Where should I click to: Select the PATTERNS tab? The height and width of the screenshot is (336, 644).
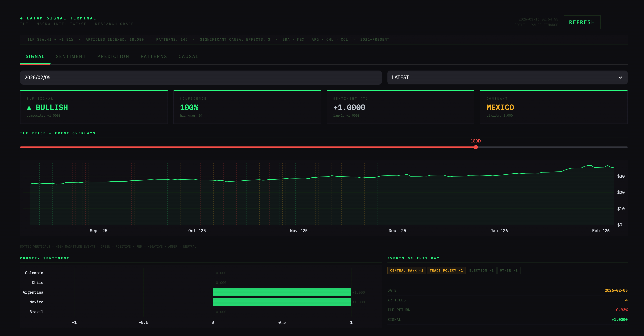click(x=154, y=56)
